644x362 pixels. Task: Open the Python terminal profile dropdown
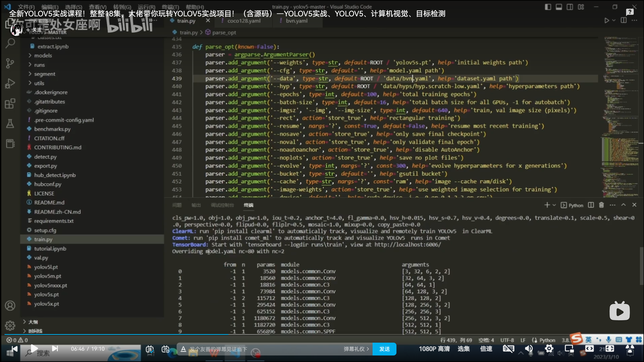pyautogui.click(x=554, y=205)
